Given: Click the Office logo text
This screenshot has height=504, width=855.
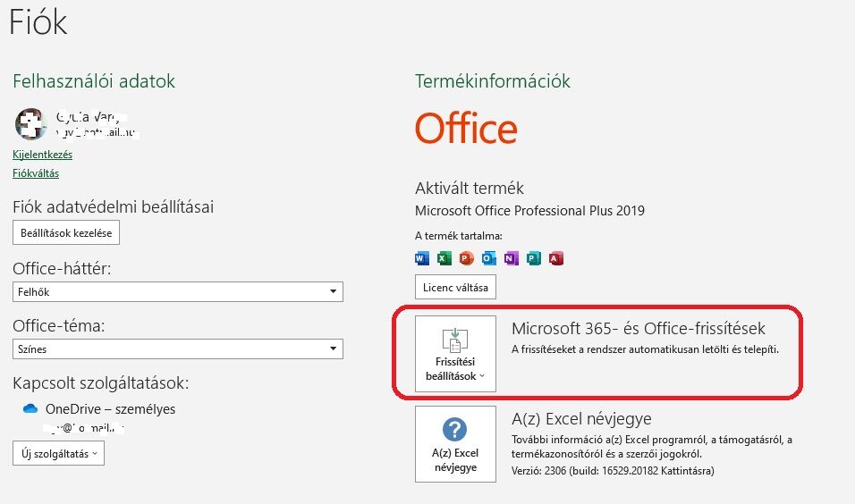Looking at the screenshot, I should (x=466, y=129).
